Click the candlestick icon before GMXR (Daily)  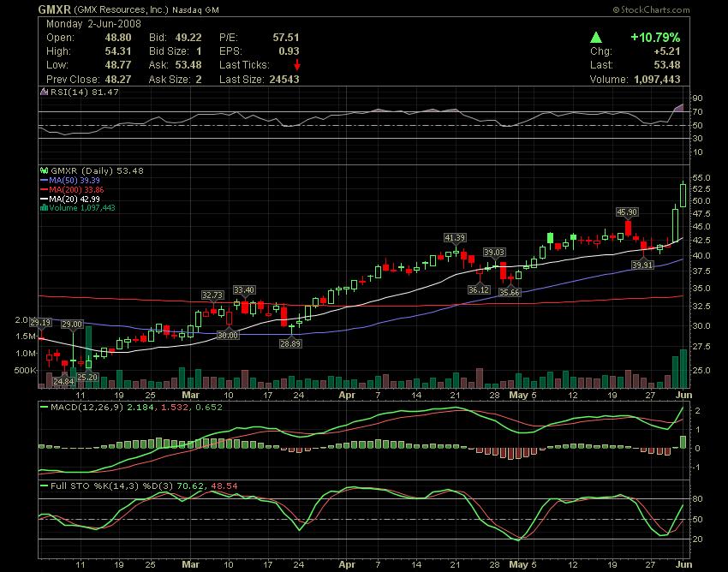coord(45,171)
